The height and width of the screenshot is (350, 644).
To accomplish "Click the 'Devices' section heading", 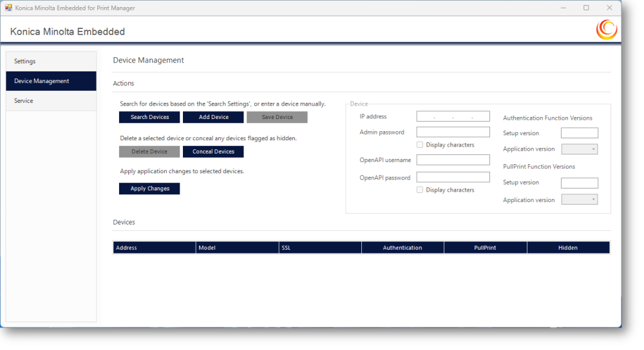I will coord(124,222).
